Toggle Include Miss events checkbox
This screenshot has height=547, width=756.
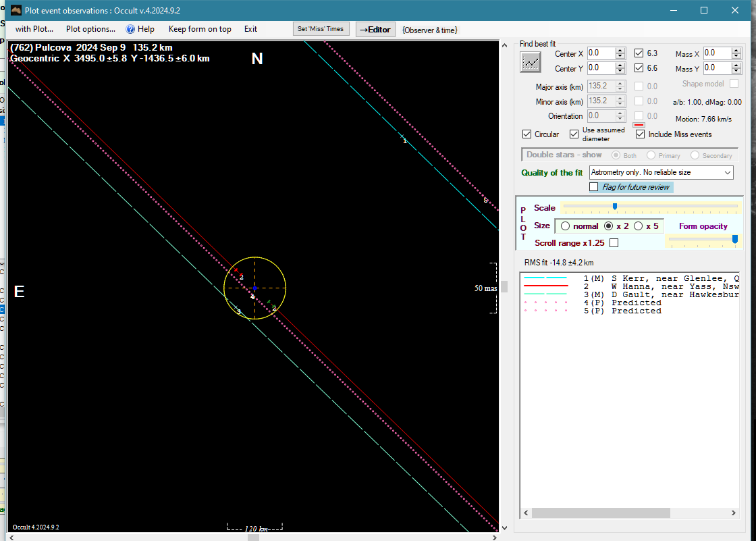pyautogui.click(x=641, y=134)
